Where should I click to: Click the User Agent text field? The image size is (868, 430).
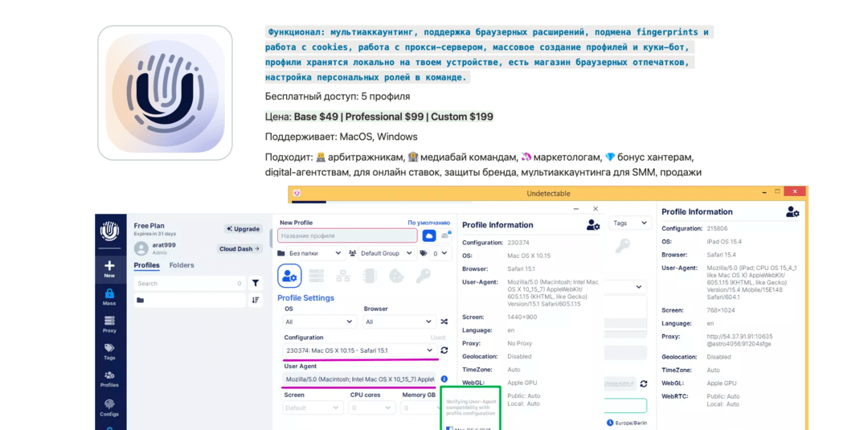click(359, 379)
